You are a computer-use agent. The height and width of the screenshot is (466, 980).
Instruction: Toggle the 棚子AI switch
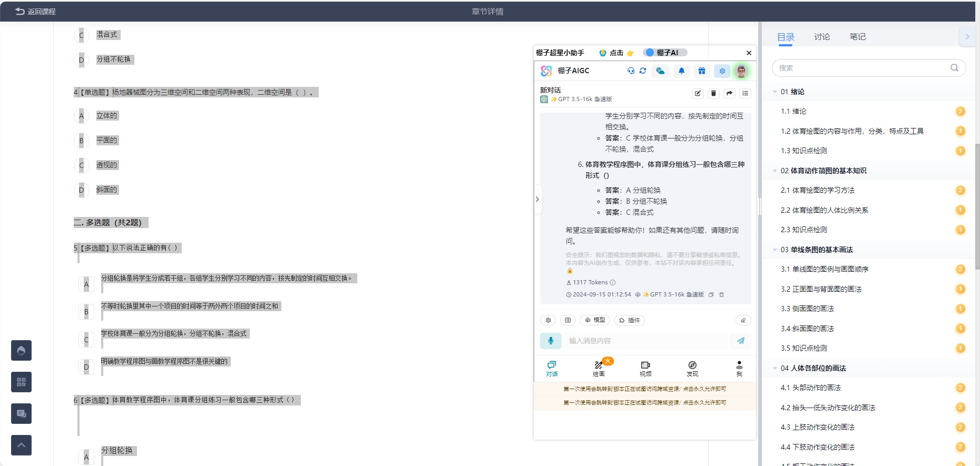pyautogui.click(x=650, y=53)
